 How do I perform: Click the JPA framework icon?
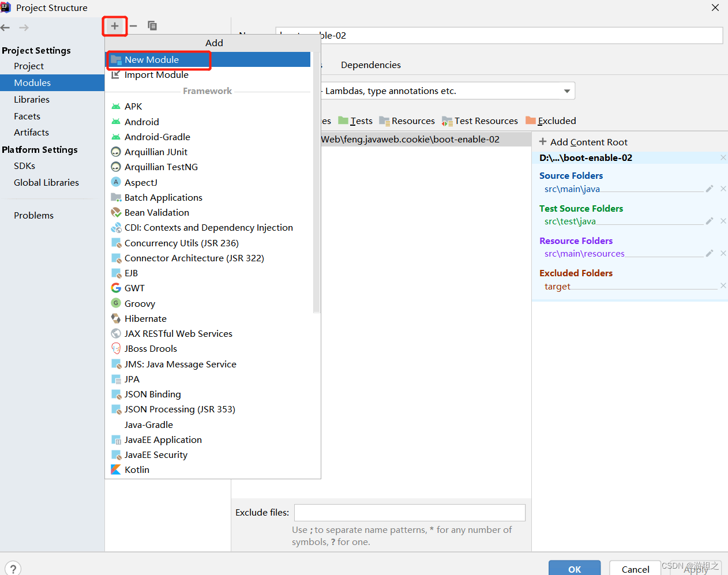click(116, 379)
